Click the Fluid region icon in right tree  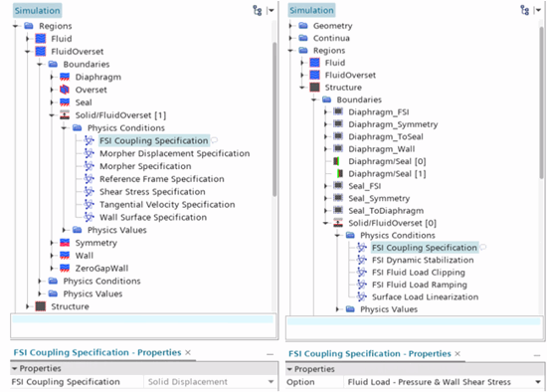coord(314,63)
